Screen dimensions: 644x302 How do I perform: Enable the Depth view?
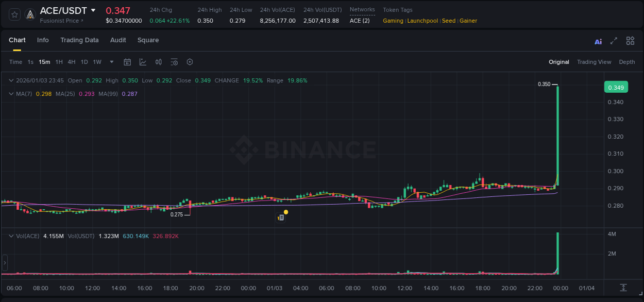click(627, 62)
